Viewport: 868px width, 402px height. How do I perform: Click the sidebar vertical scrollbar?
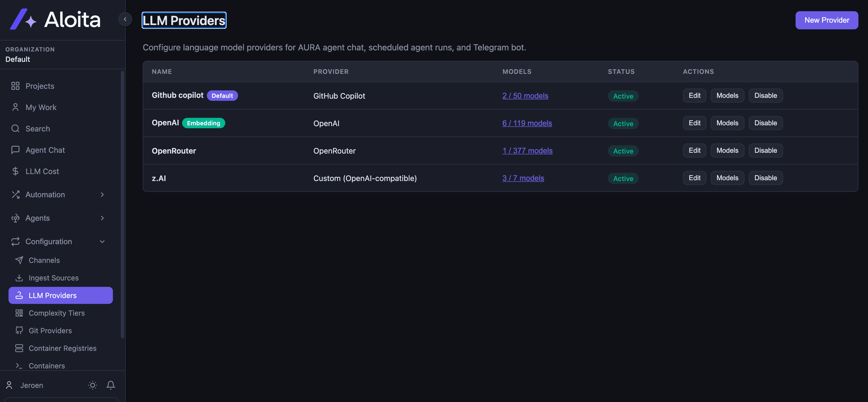tap(122, 204)
